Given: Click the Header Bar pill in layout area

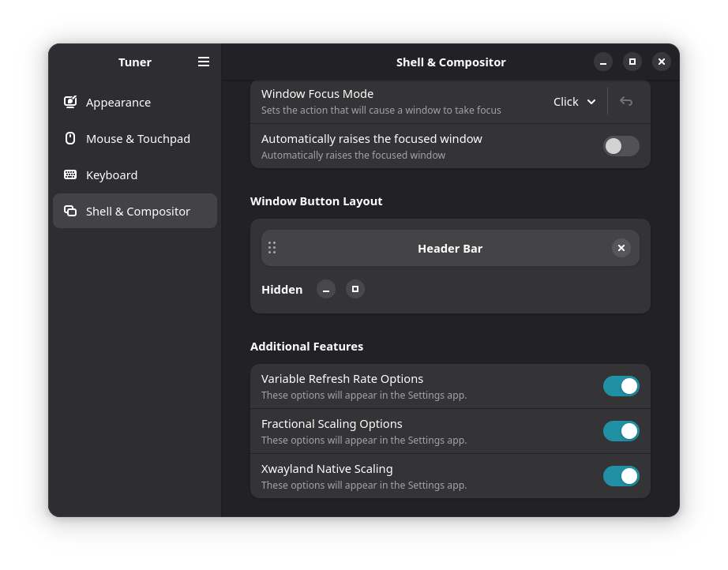Looking at the screenshot, I should pyautogui.click(x=450, y=248).
